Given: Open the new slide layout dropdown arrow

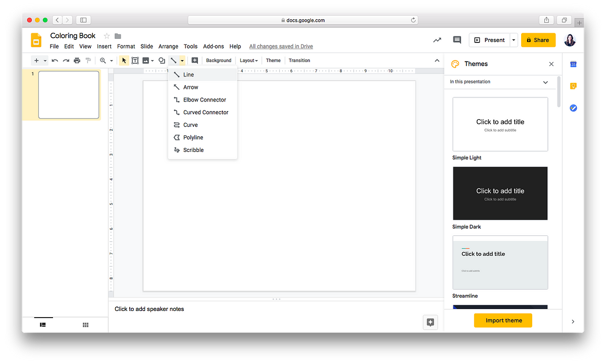Looking at the screenshot, I should pos(45,61).
